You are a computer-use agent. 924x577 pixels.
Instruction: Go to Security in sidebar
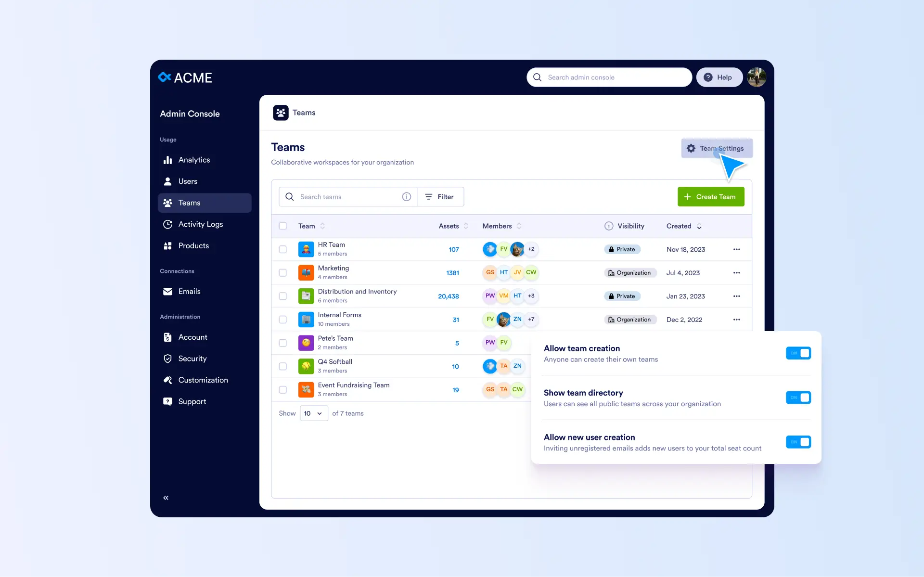click(192, 359)
